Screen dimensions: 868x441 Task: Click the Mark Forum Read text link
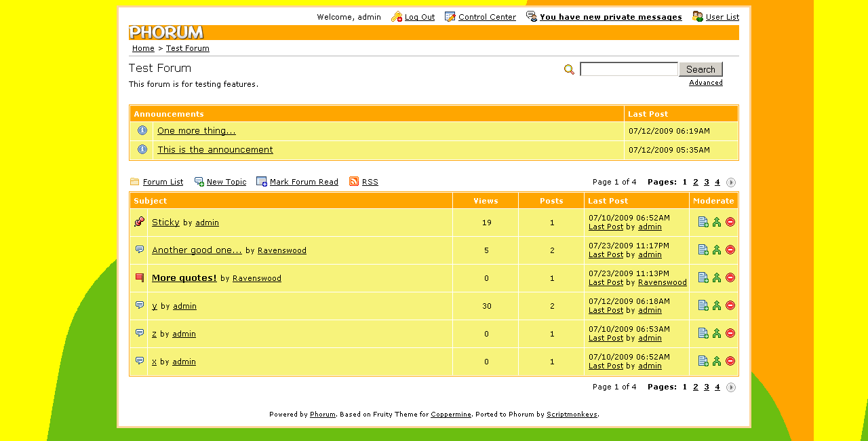(304, 182)
